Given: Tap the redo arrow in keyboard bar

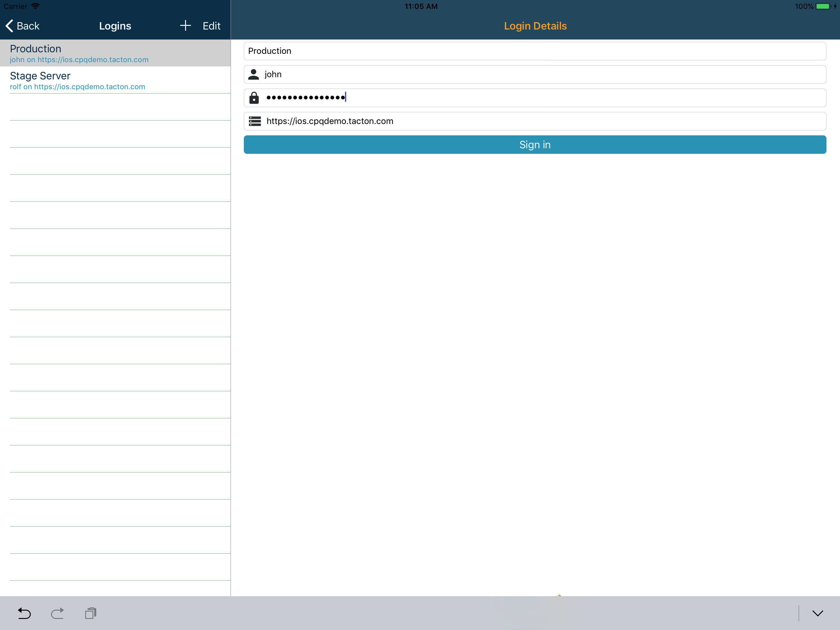Looking at the screenshot, I should tap(57, 613).
